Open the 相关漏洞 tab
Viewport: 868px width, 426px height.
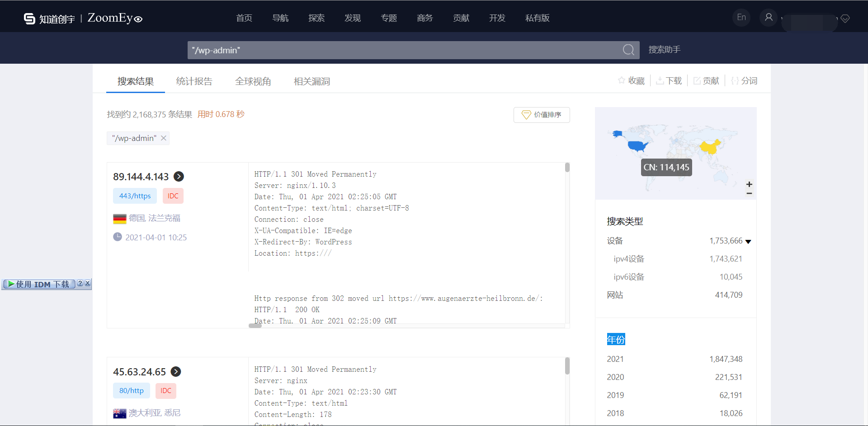coord(312,81)
